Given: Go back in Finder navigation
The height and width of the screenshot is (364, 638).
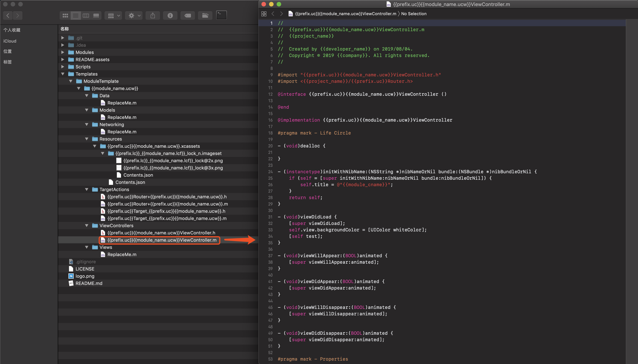Looking at the screenshot, I should click(x=8, y=16).
